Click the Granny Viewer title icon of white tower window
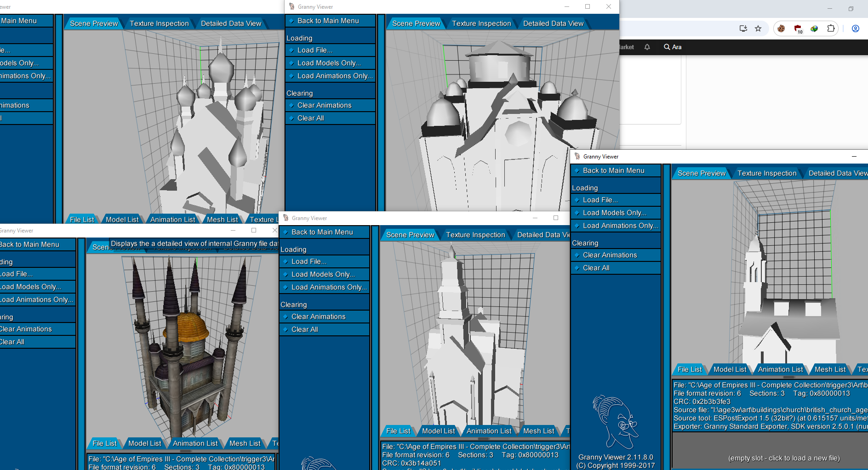 (286, 218)
